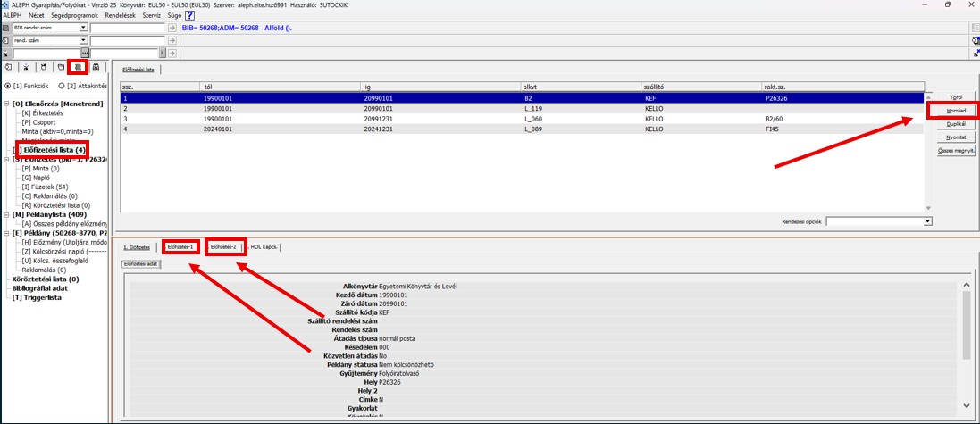Image resolution: width=980 pixels, height=424 pixels.
Task: Open the ALEPH menu
Action: [12, 15]
